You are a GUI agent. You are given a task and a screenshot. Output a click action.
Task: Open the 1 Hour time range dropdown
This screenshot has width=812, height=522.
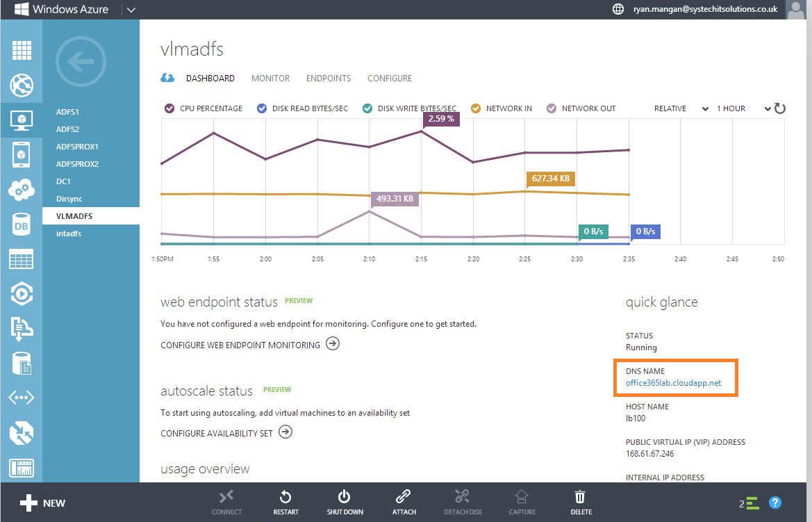point(744,108)
